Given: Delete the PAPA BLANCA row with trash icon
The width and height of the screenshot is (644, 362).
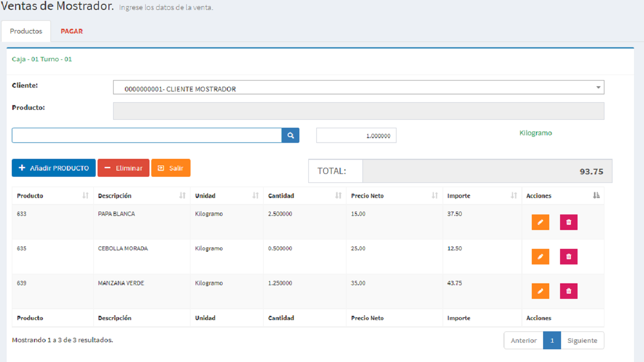Looking at the screenshot, I should point(569,222).
